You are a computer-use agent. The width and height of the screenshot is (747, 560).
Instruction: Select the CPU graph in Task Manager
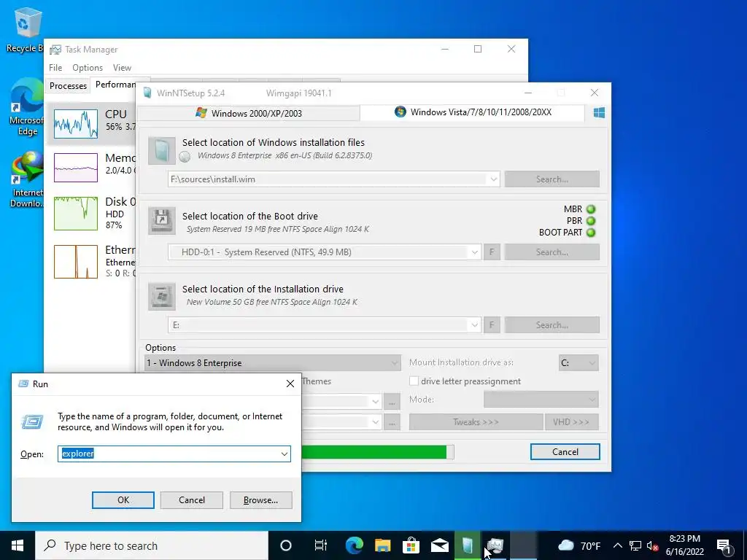(x=76, y=124)
